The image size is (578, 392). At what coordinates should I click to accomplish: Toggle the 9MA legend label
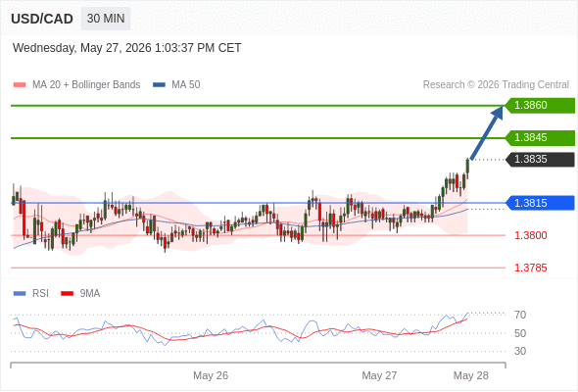point(90,294)
